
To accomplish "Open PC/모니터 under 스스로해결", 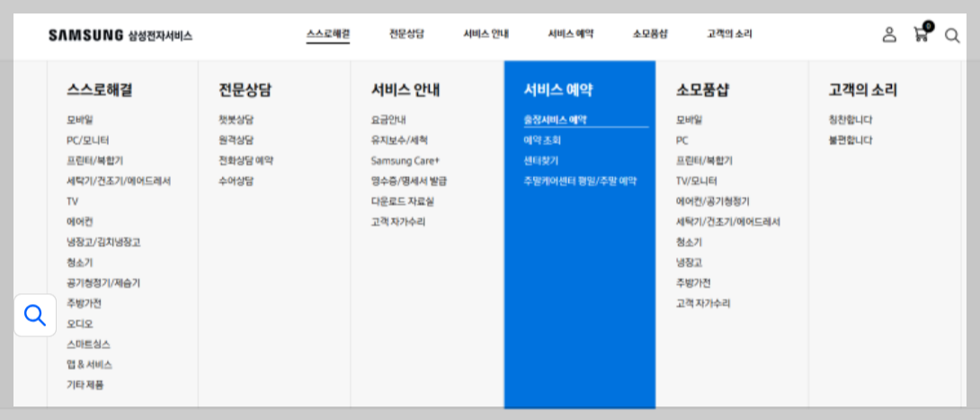I will pyautogui.click(x=87, y=140).
